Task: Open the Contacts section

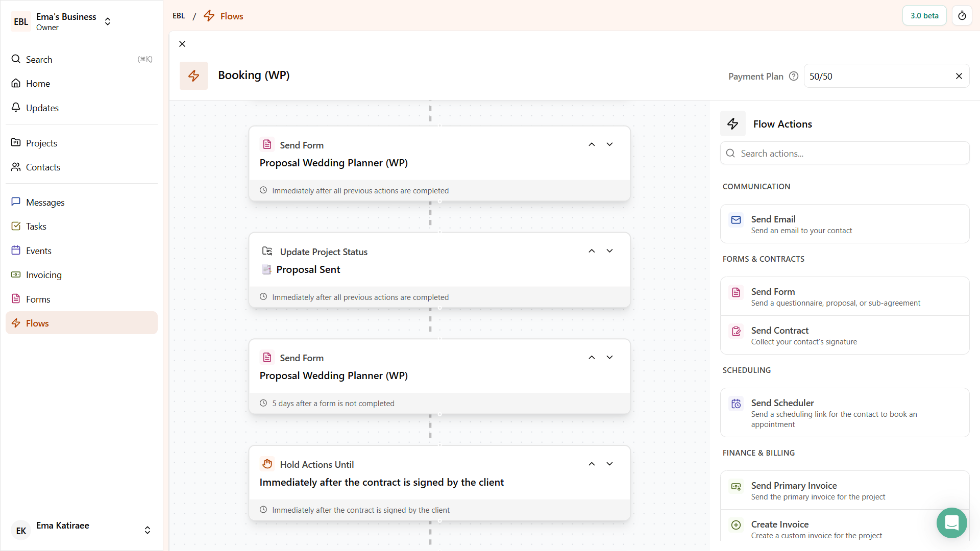Action: [x=43, y=167]
